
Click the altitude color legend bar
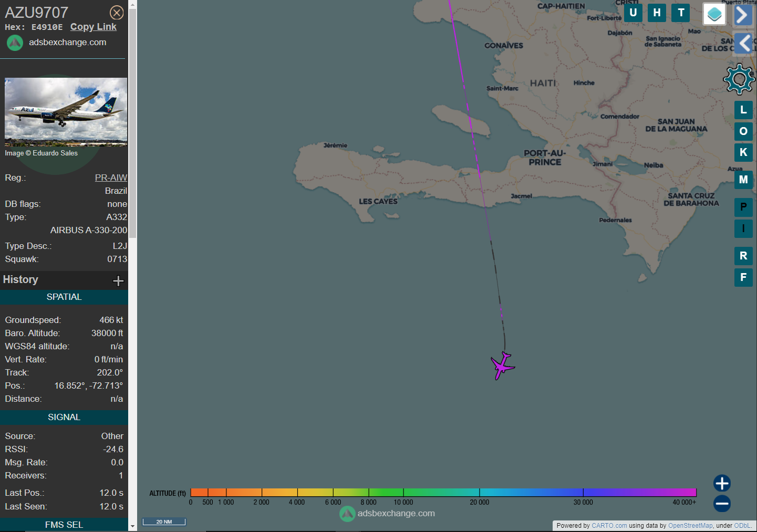click(x=443, y=492)
